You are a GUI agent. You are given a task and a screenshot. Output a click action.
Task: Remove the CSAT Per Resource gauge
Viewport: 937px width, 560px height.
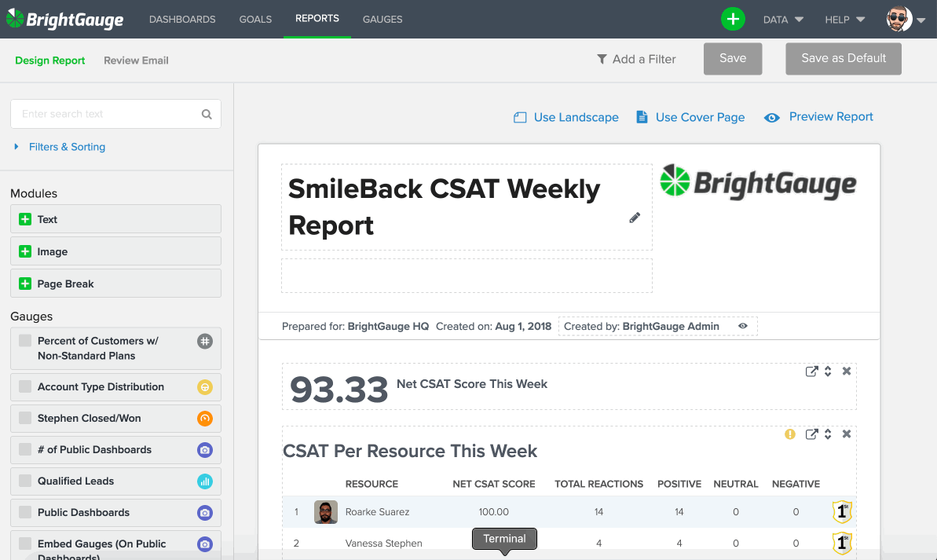pyautogui.click(x=846, y=434)
